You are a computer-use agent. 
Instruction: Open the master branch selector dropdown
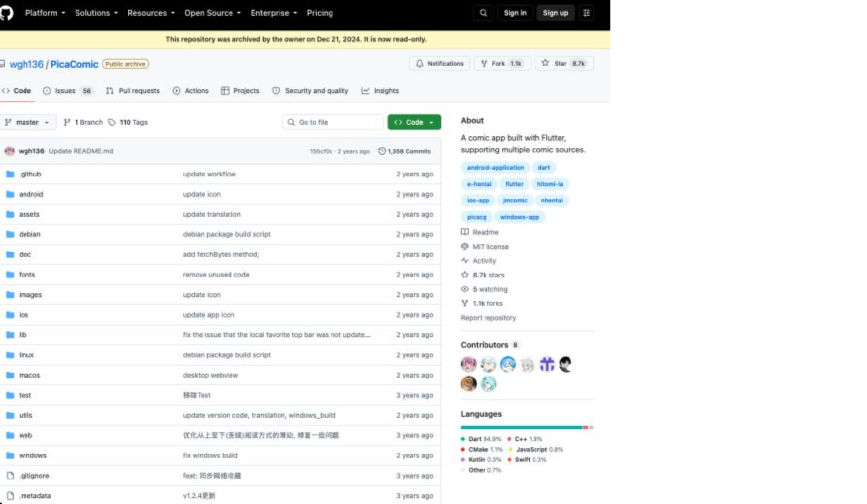click(27, 122)
